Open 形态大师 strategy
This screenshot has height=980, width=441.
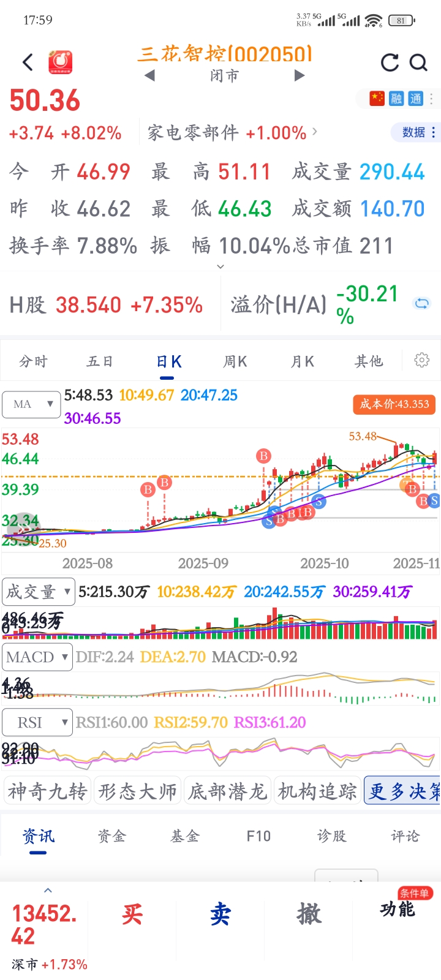pyautogui.click(x=137, y=791)
